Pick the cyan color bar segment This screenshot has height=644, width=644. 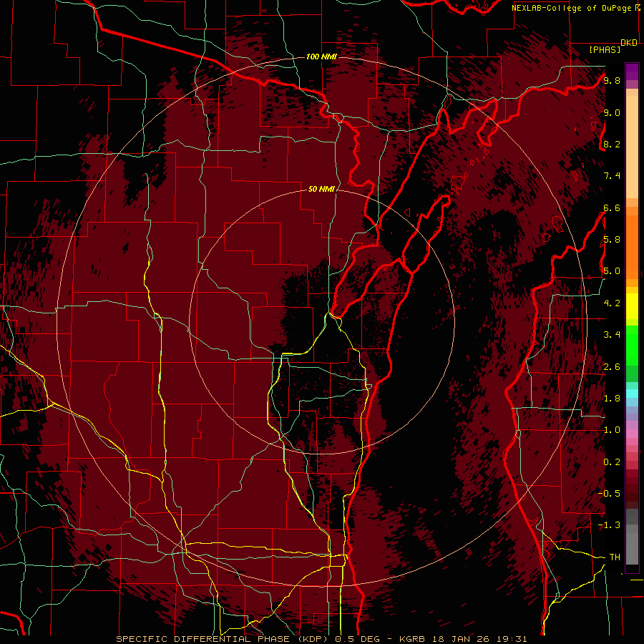632,394
